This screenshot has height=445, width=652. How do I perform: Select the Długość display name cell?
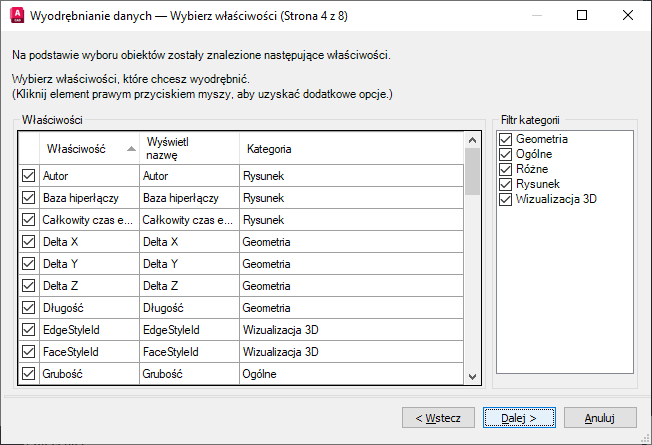tap(188, 308)
